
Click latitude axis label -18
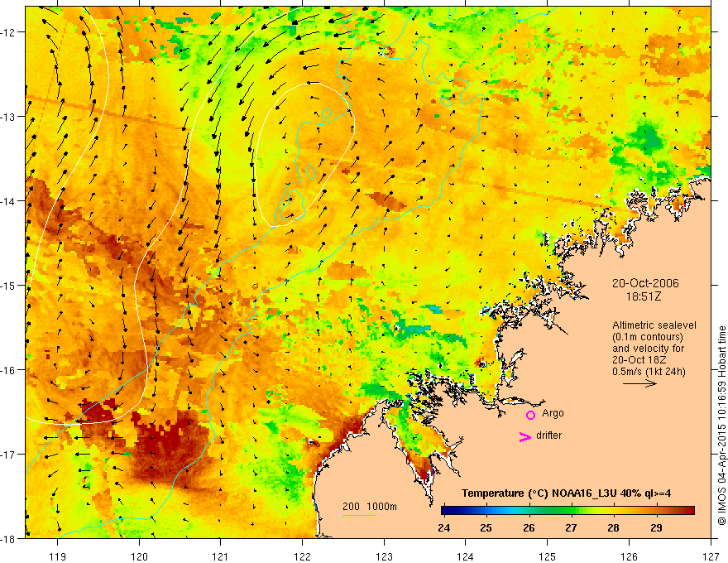click(x=9, y=539)
